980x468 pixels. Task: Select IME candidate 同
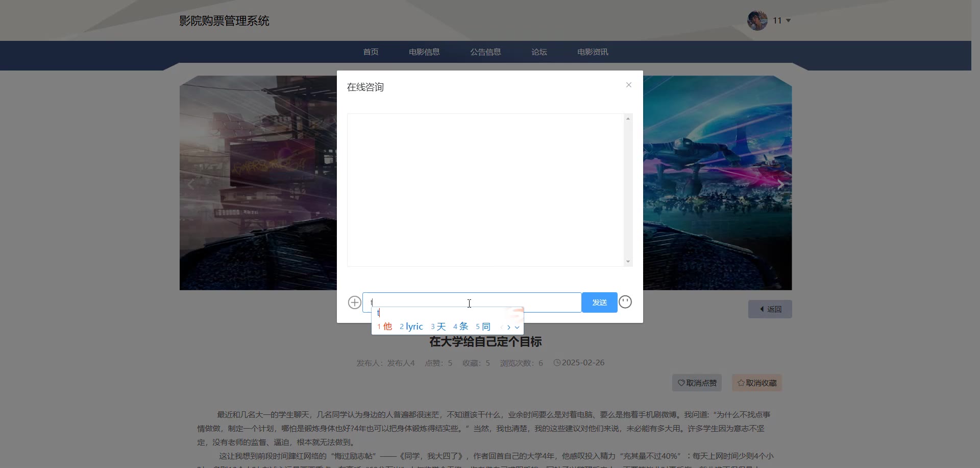pos(483,326)
